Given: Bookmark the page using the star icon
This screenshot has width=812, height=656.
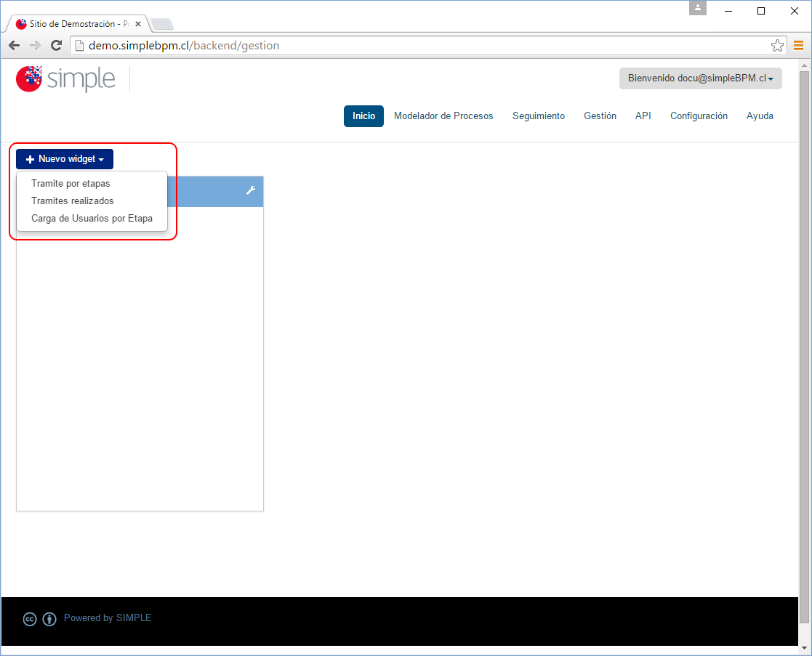Looking at the screenshot, I should pyautogui.click(x=777, y=45).
